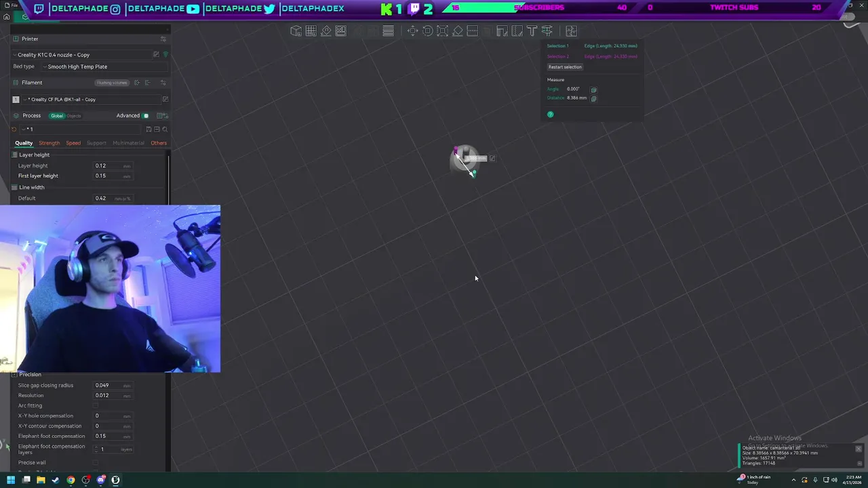Toggle the Advanced mode switch

point(145,116)
